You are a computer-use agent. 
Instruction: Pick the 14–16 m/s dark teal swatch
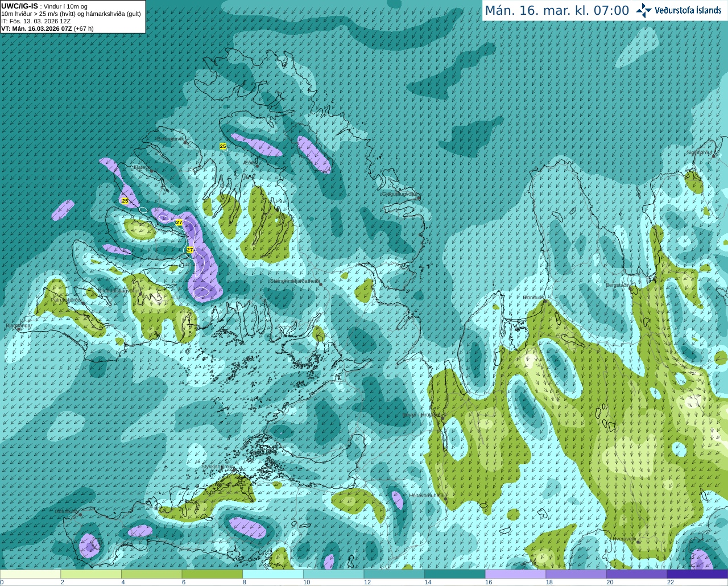(455, 574)
